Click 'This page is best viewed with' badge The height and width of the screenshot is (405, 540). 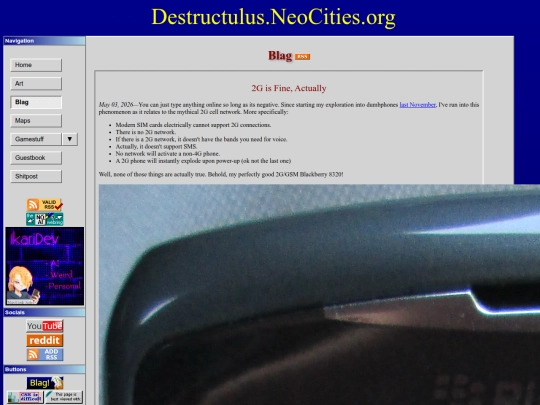pos(64,397)
